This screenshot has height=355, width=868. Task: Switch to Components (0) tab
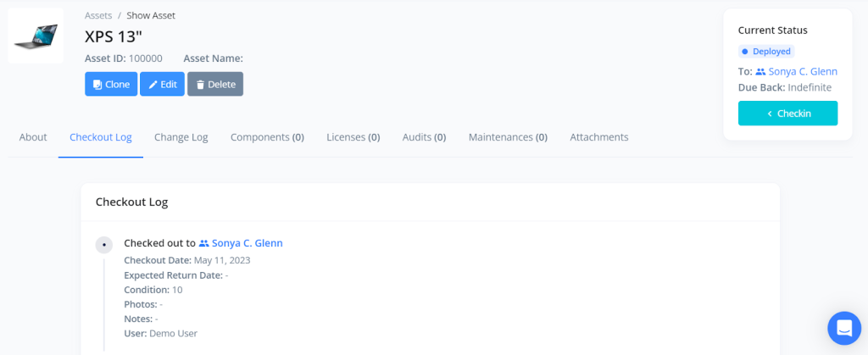click(267, 137)
